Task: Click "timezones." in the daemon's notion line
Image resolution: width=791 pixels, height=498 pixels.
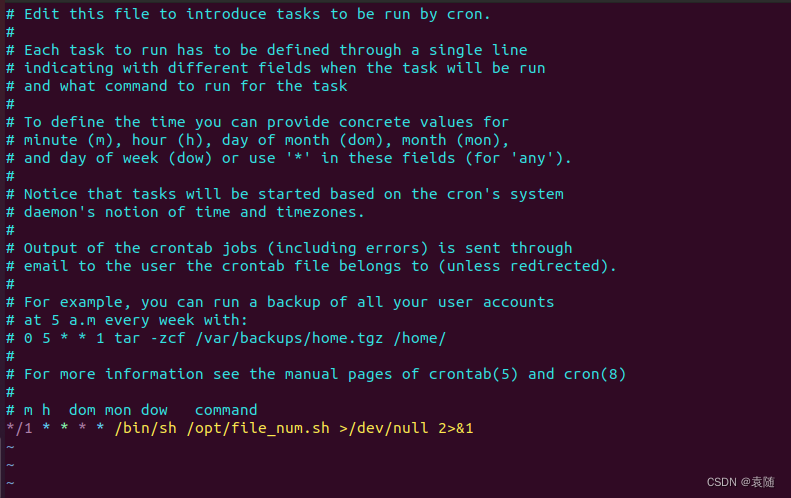Action: 320,212
